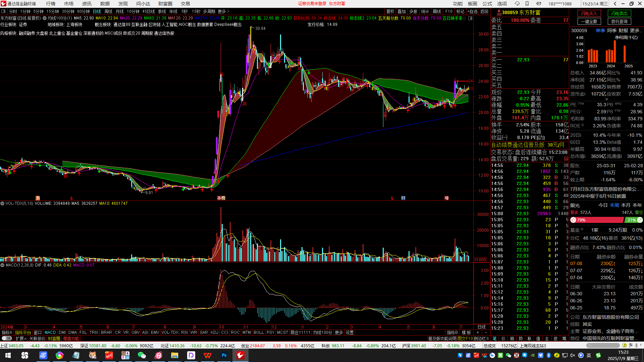
Task: Open the 市场 menu
Action: coord(69,4)
